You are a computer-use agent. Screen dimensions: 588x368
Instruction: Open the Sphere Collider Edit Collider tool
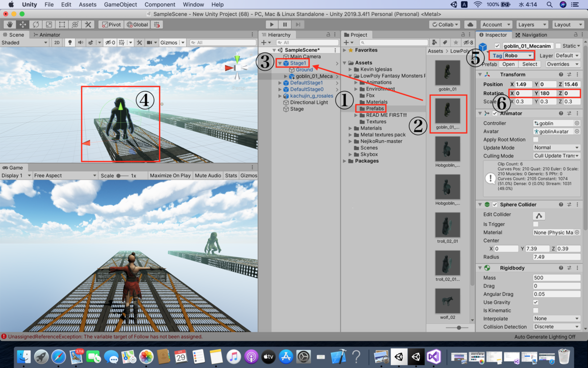(x=539, y=216)
